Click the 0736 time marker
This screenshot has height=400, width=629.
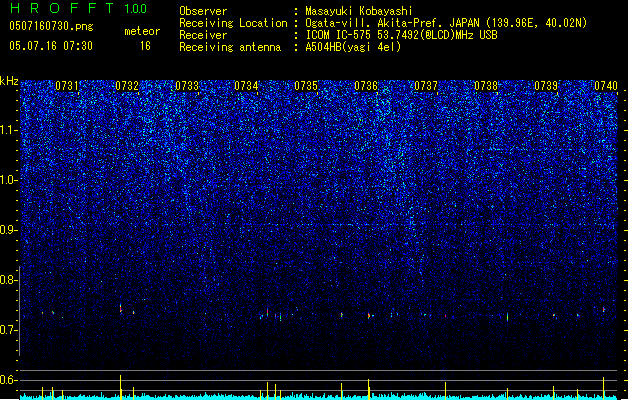coord(366,86)
